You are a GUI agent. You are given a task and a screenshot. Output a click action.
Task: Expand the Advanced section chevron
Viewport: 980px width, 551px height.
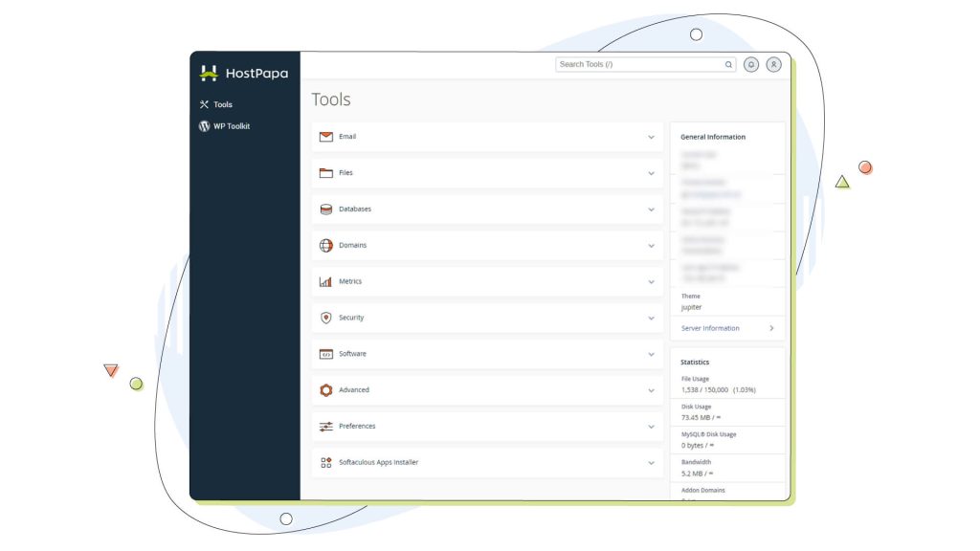coord(651,391)
